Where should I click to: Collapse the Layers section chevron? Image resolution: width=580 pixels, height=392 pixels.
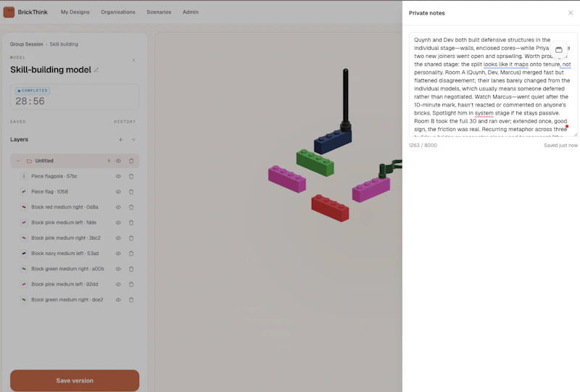pyautogui.click(x=133, y=139)
